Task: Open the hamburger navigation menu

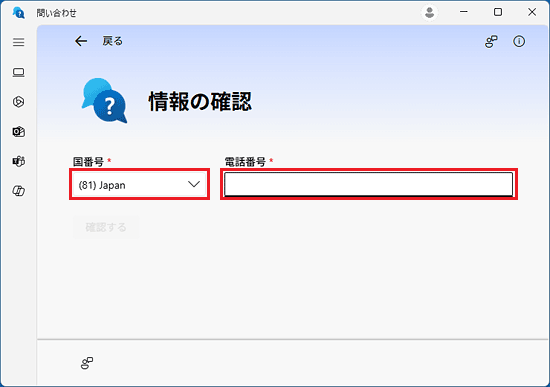Action: [19, 42]
